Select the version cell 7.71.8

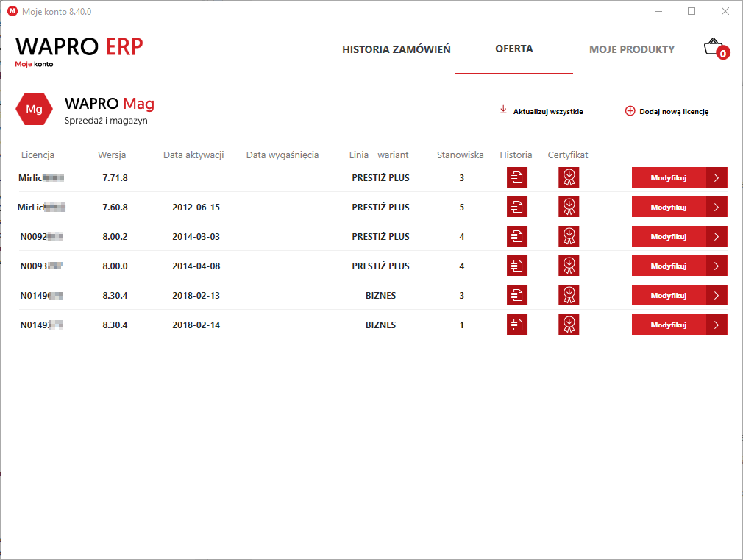tap(115, 178)
